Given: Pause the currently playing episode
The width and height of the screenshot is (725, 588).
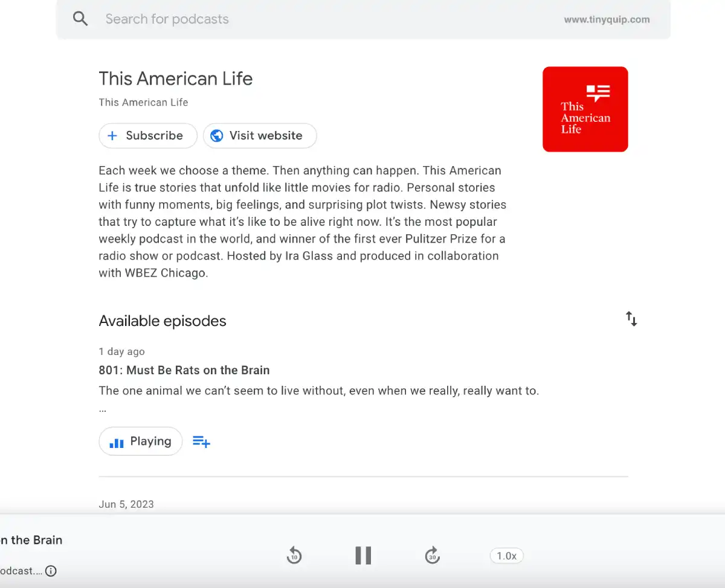Looking at the screenshot, I should tap(362, 555).
